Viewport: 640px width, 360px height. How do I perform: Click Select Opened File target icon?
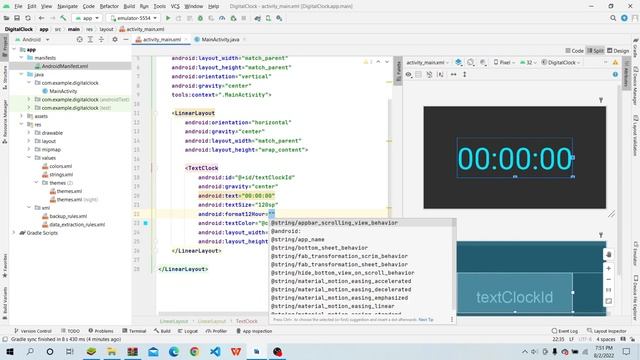click(x=80, y=40)
